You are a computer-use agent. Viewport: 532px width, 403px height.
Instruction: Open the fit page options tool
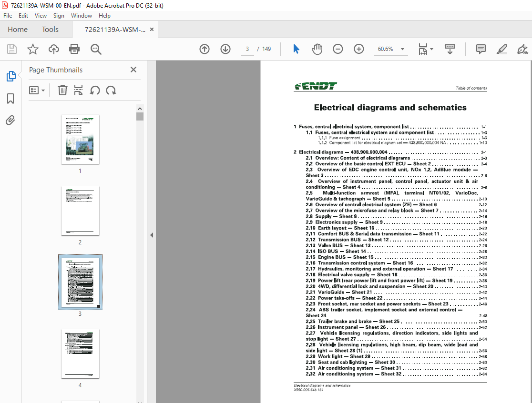point(426,49)
